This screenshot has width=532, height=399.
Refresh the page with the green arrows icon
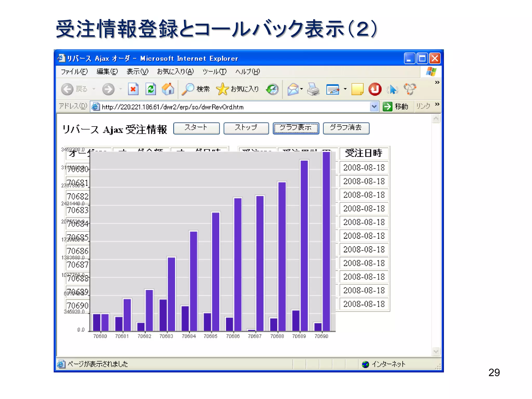(x=151, y=89)
